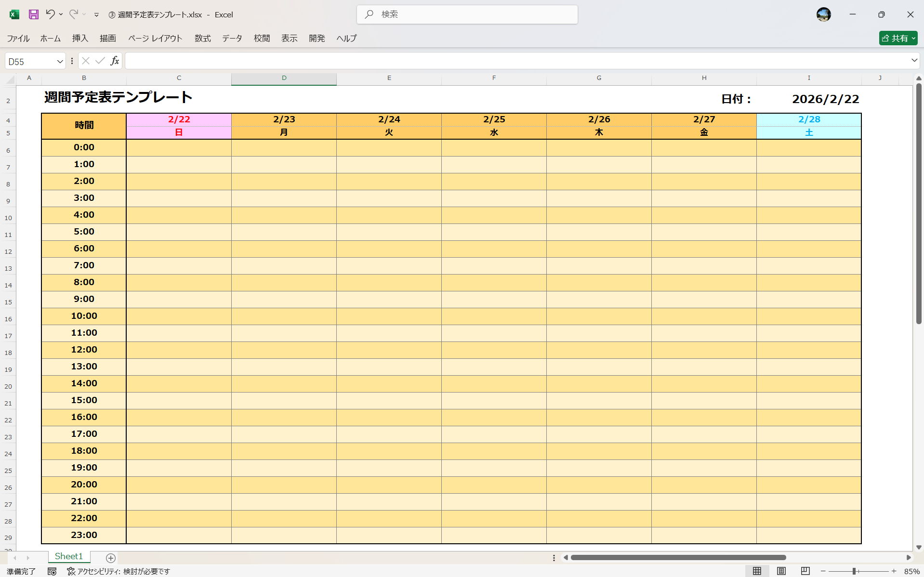
Task: Switch to the 開発 ribbon tab
Action: [x=317, y=38]
